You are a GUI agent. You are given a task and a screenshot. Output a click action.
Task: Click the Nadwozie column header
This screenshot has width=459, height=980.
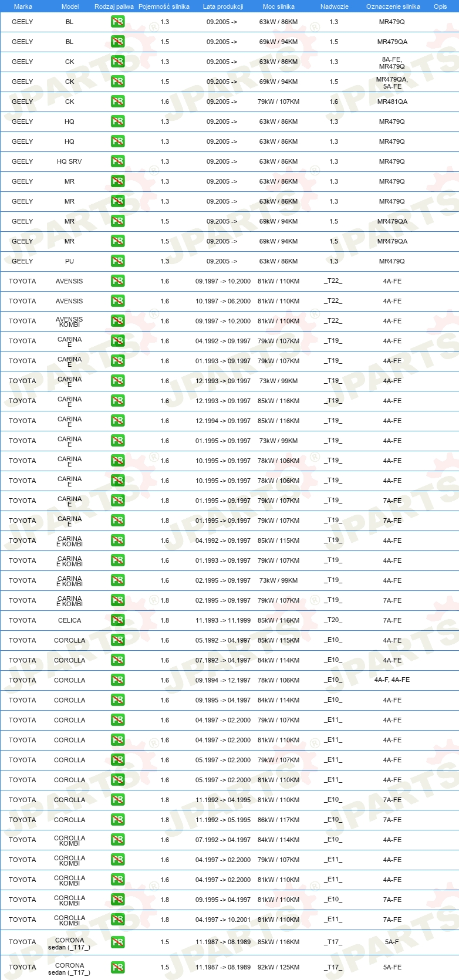(335, 6)
